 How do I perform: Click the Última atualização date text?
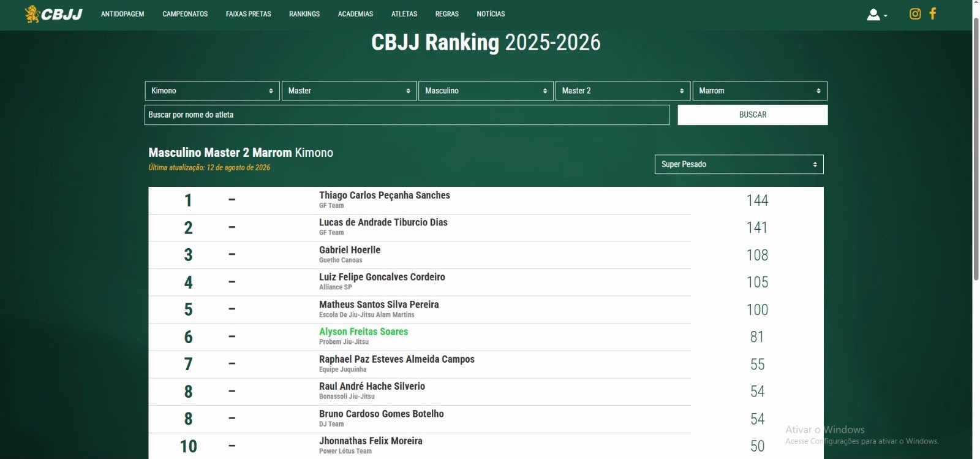[x=209, y=167]
